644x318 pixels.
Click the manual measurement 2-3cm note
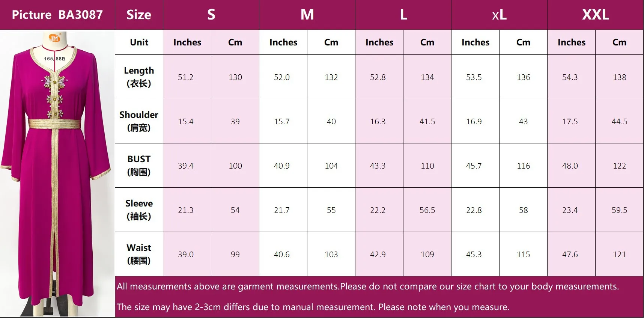(x=313, y=307)
